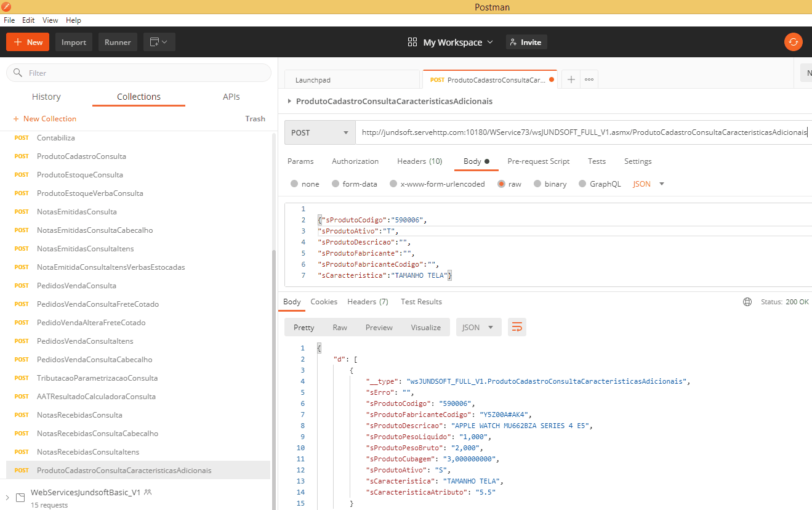Expand the WebServicesJundsoftBasic_V1 collection
Viewport: 812px width, 510px height.
coord(7,497)
